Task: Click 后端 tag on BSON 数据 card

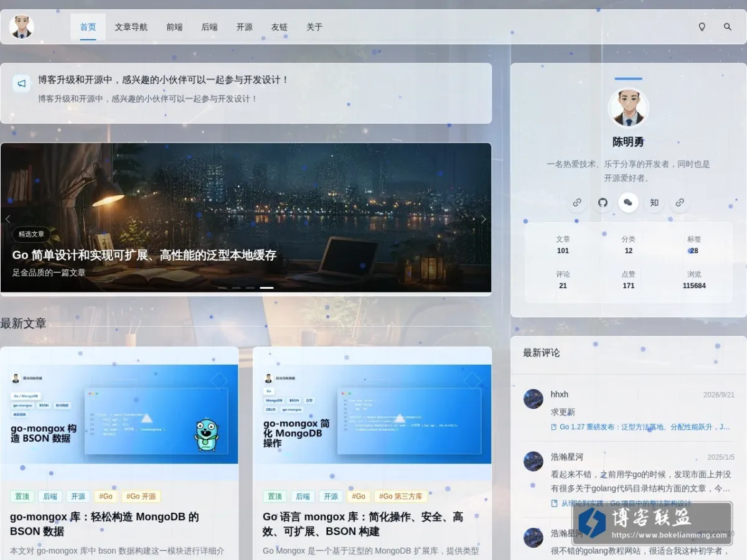Action: (x=50, y=497)
